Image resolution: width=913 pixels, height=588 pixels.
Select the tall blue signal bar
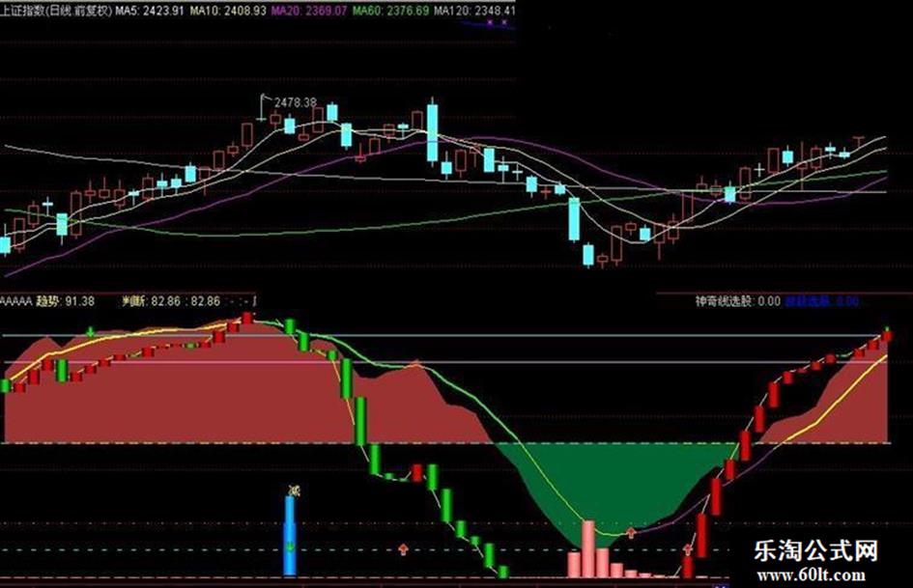tap(290, 536)
